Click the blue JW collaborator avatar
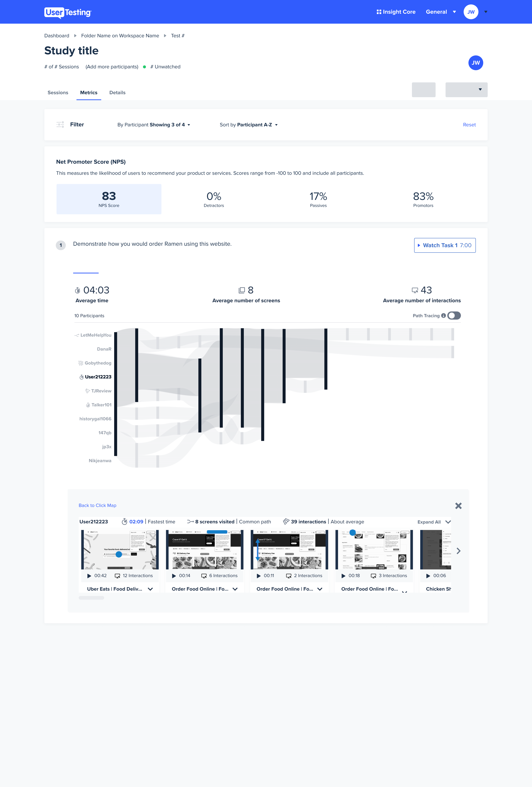The image size is (532, 787). click(x=475, y=63)
